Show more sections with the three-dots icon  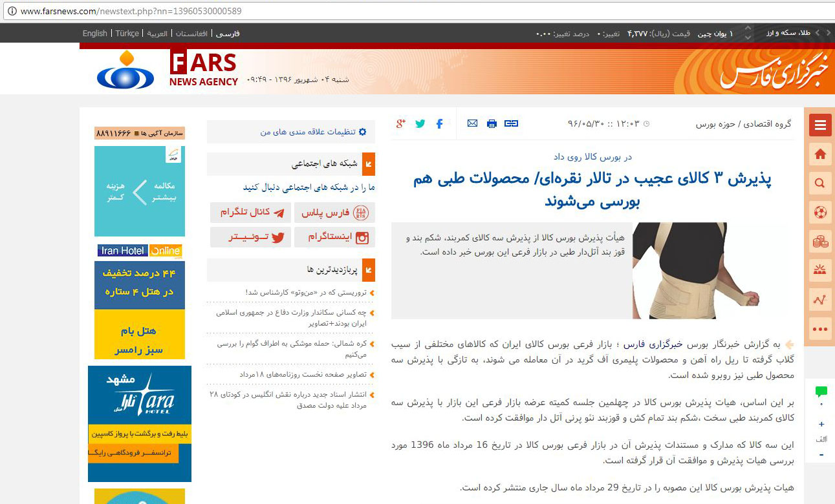[820, 330]
